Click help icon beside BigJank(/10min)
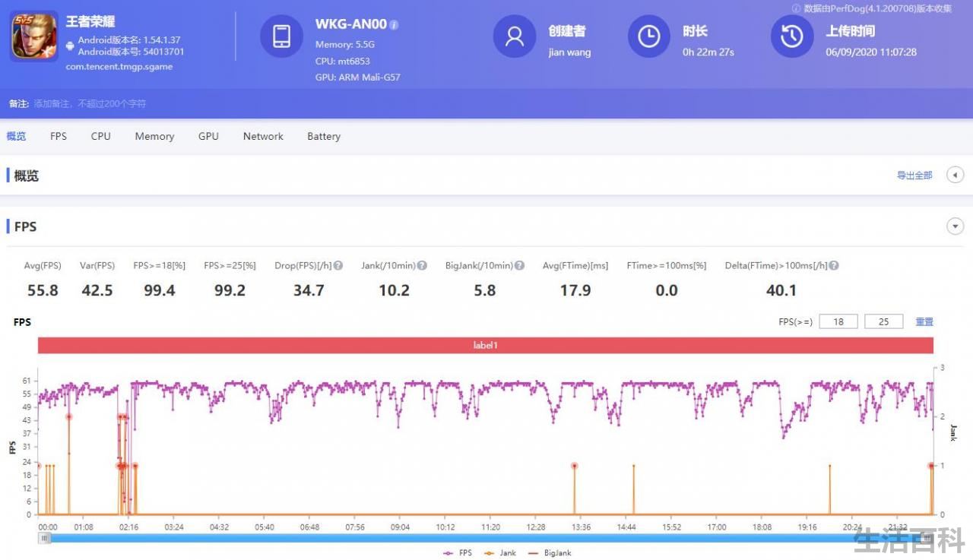 pyautogui.click(x=519, y=266)
